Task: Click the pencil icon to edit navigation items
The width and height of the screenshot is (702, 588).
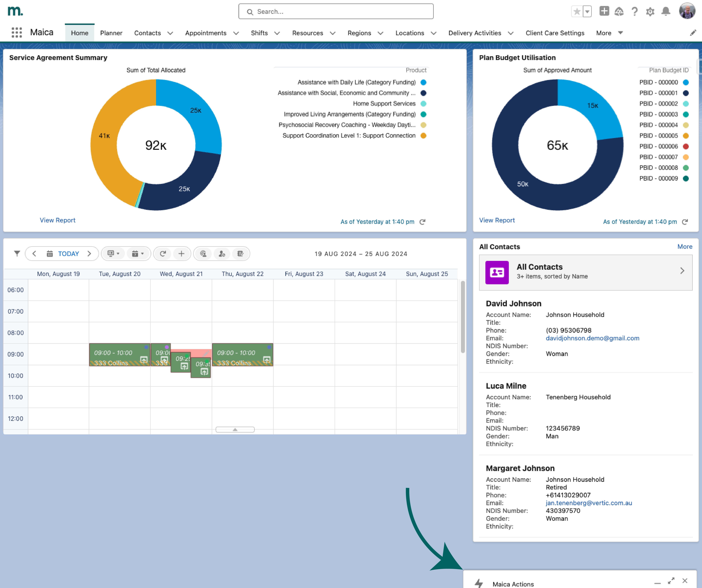Action: [x=693, y=33]
